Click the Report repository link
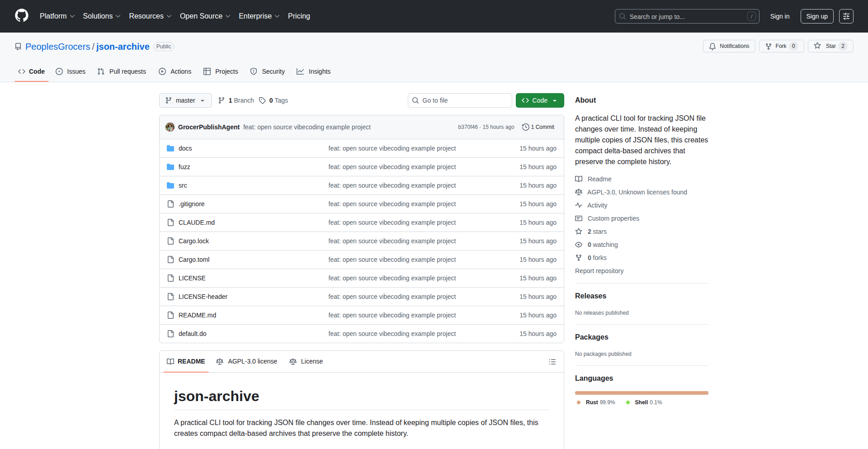The image size is (868, 449). click(599, 271)
